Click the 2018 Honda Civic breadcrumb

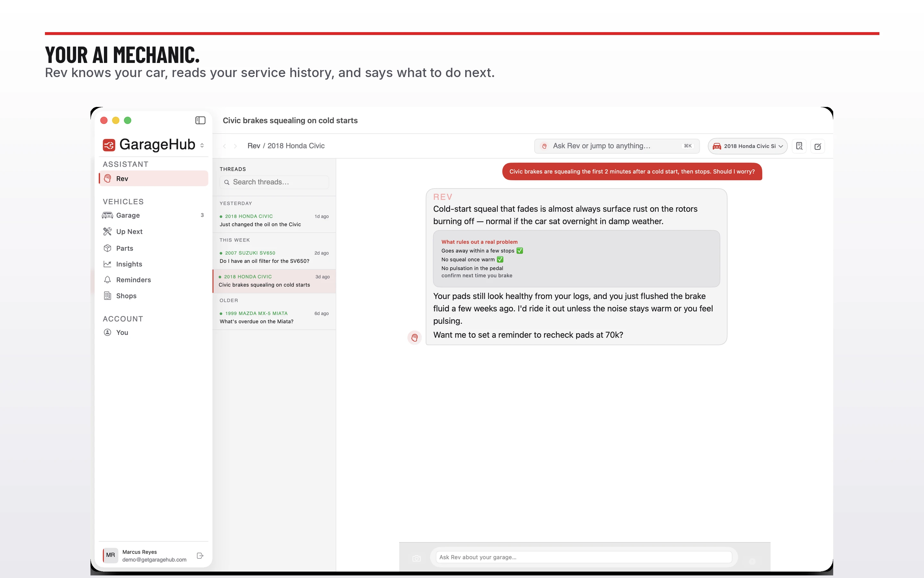(x=296, y=146)
